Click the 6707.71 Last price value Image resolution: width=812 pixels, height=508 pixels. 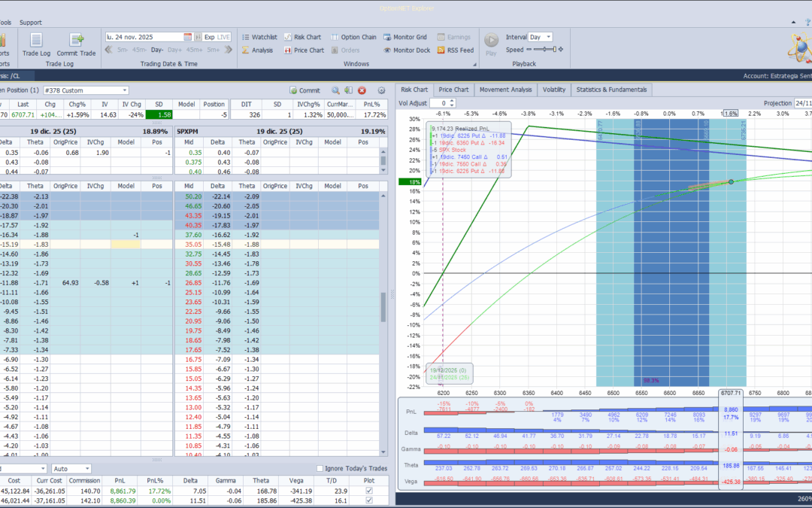tap(23, 114)
